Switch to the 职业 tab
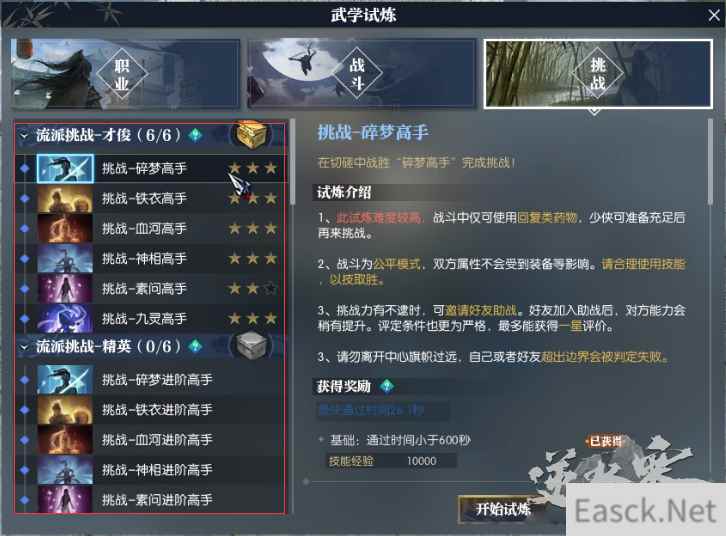This screenshot has height=536, width=726. pos(125,74)
